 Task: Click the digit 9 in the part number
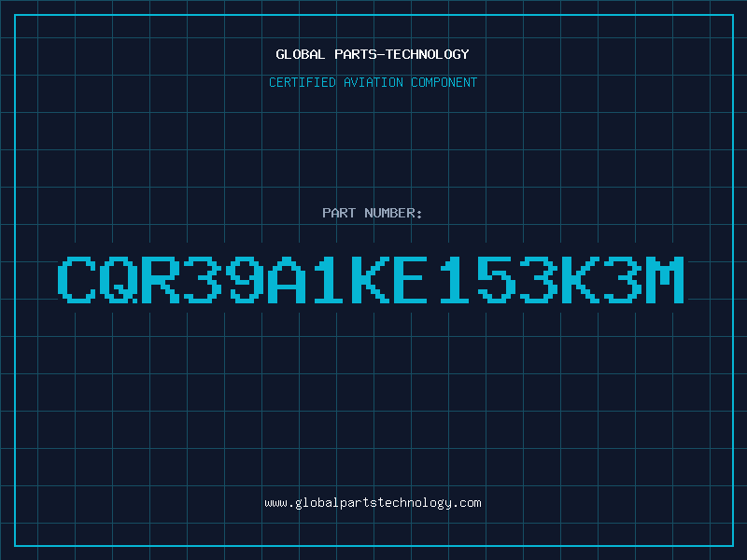click(245, 279)
